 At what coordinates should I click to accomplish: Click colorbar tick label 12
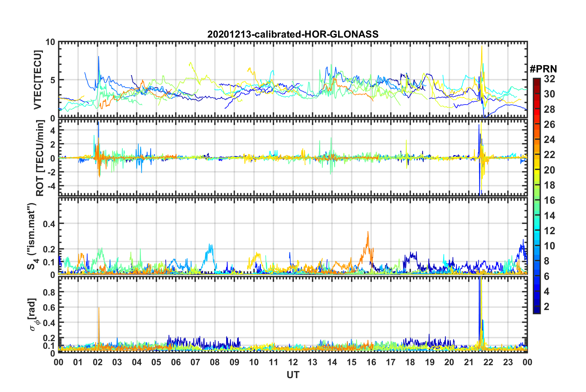(x=549, y=231)
